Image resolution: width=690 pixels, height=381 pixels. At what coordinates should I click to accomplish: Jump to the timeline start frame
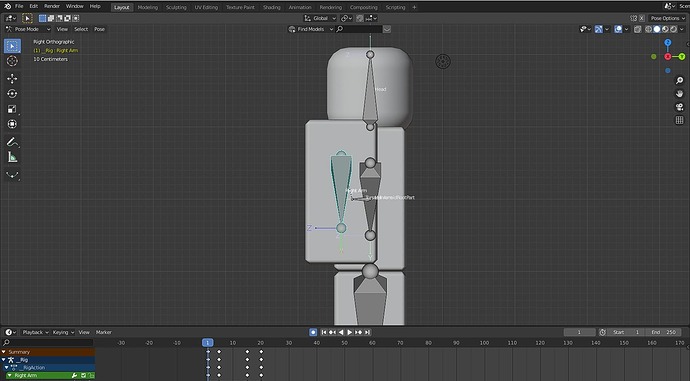coord(323,332)
